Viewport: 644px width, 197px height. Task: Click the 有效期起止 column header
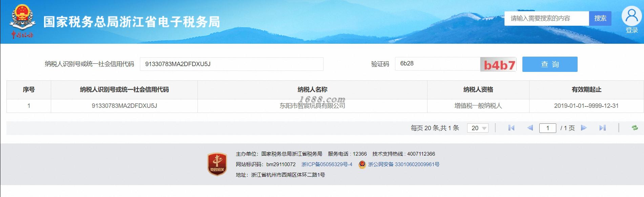click(x=586, y=90)
